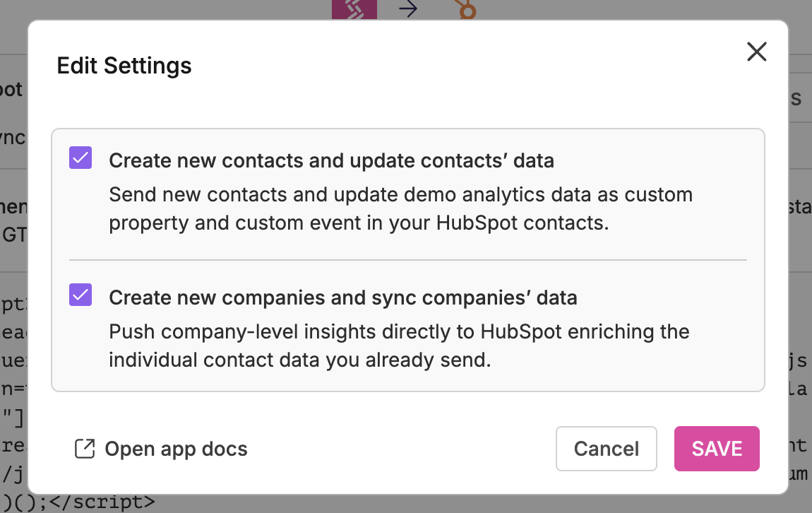Screen dimensions: 812x513
Task: Save the HubSpot settings
Action: [x=717, y=449]
